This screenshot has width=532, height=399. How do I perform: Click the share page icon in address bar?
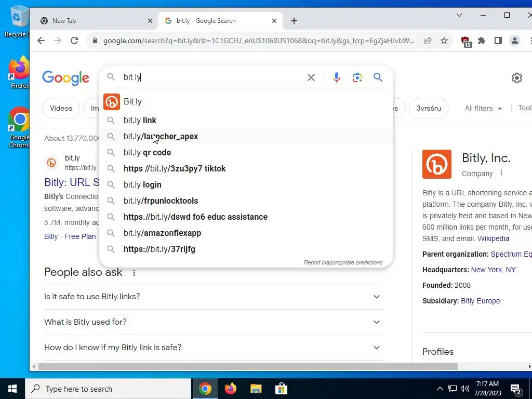(x=428, y=41)
